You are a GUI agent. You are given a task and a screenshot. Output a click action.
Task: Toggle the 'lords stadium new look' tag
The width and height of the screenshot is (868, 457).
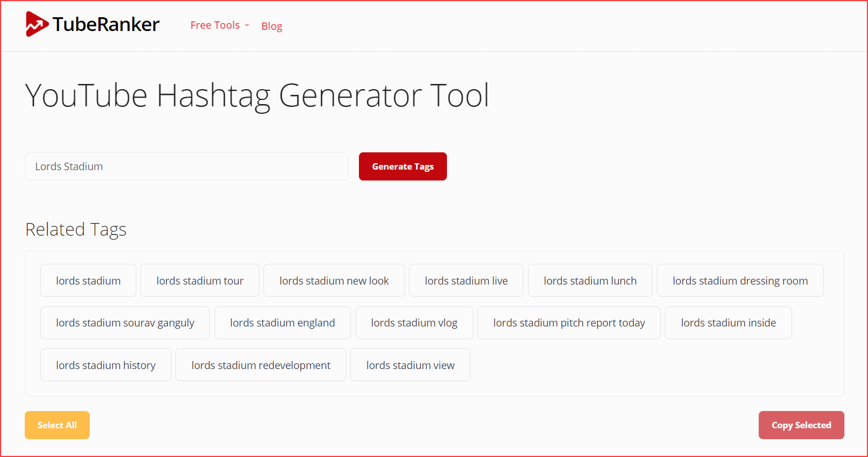pos(334,281)
